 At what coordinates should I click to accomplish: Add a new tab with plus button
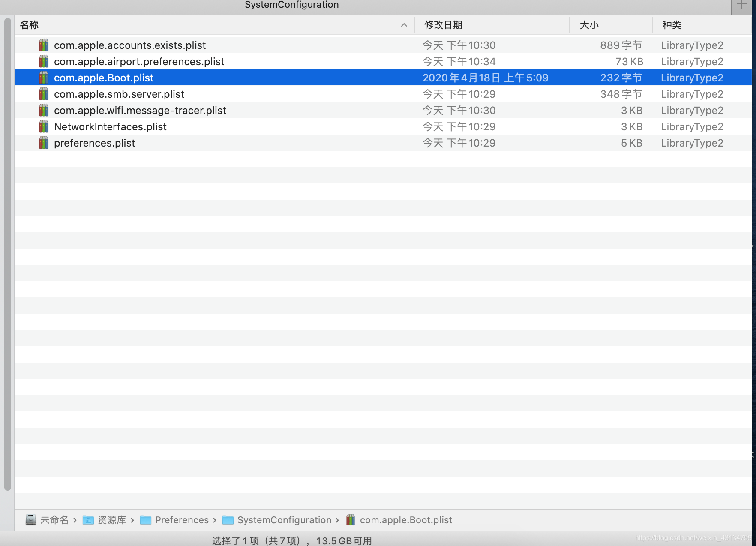(x=742, y=5)
